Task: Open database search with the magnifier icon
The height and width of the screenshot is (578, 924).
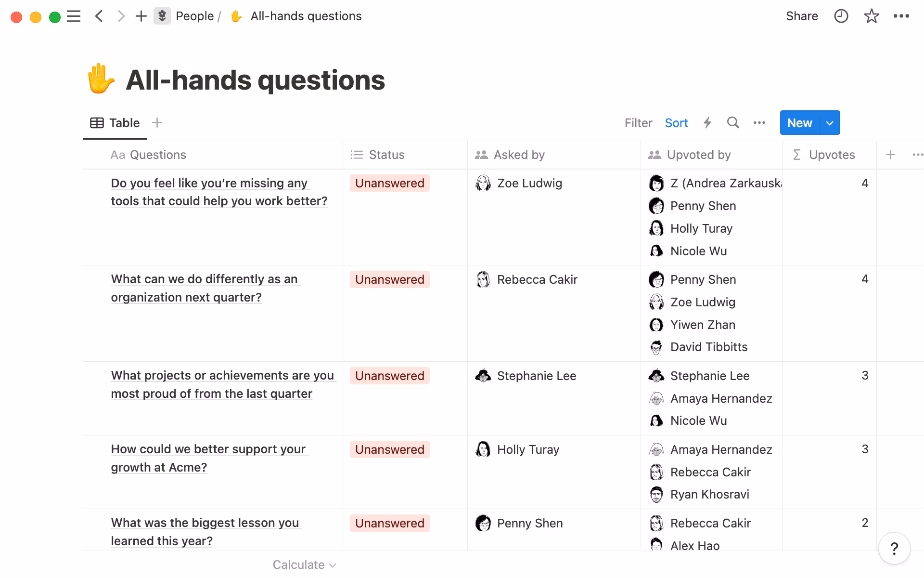Action: click(x=732, y=123)
